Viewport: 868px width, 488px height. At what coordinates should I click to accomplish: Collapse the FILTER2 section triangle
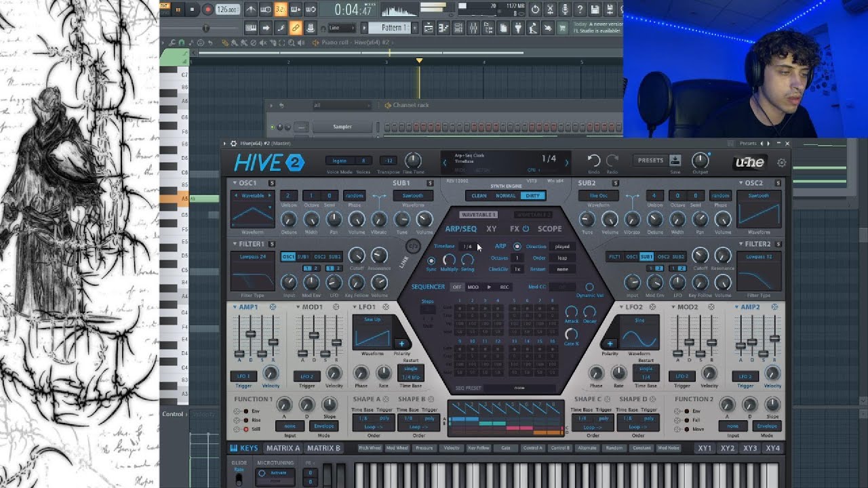tap(742, 244)
